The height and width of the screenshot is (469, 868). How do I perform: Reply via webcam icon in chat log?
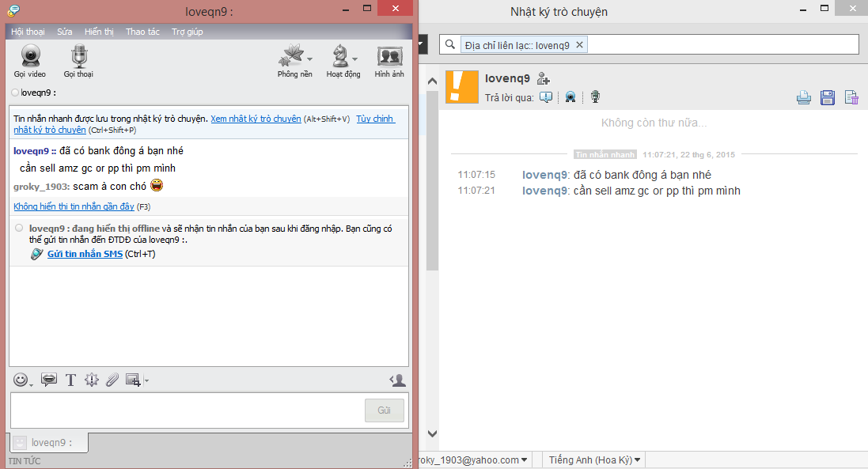[570, 97]
